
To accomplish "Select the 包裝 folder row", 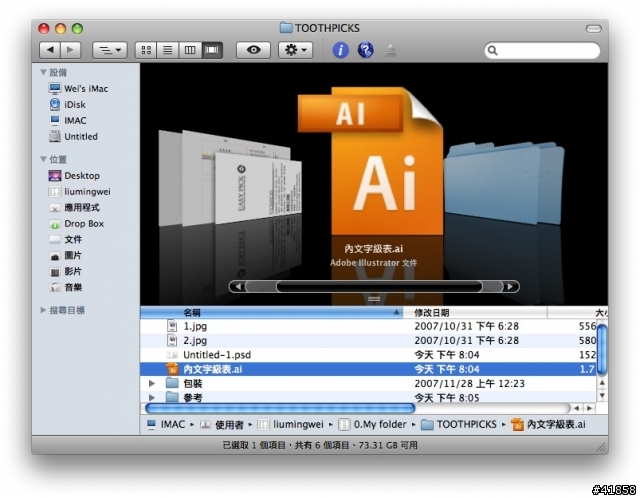I will pos(368,383).
